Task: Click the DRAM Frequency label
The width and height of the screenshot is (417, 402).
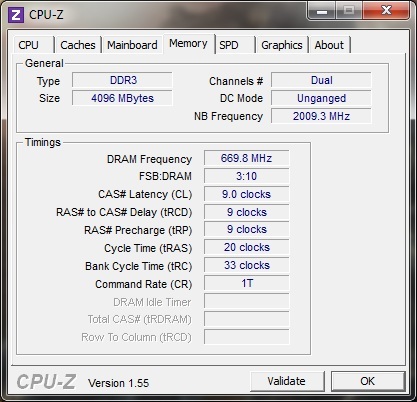Action: (149, 159)
